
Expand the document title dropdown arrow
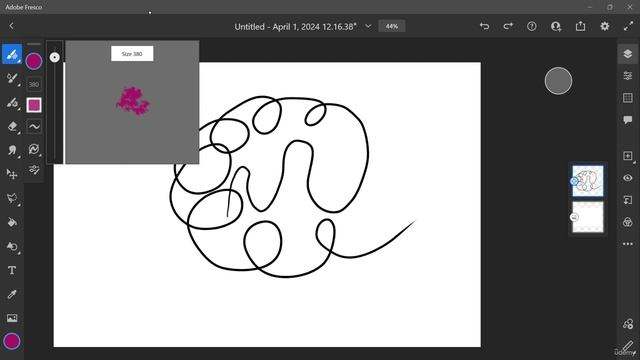[x=368, y=26]
